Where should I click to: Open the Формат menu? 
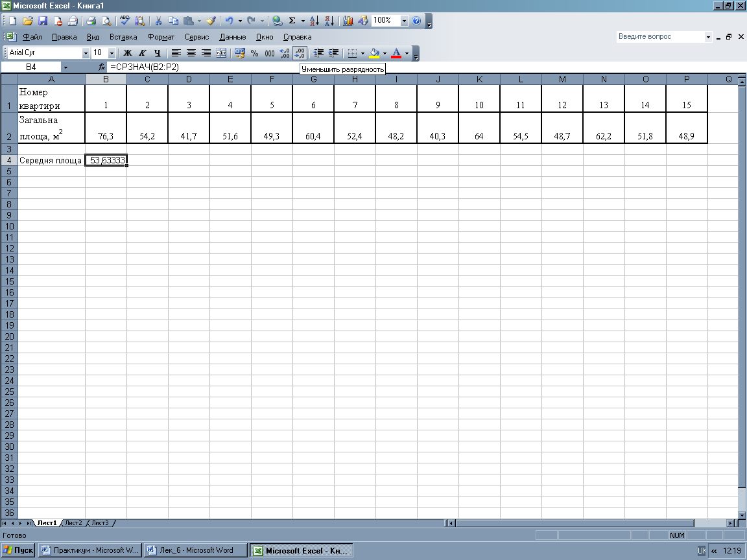pos(161,37)
